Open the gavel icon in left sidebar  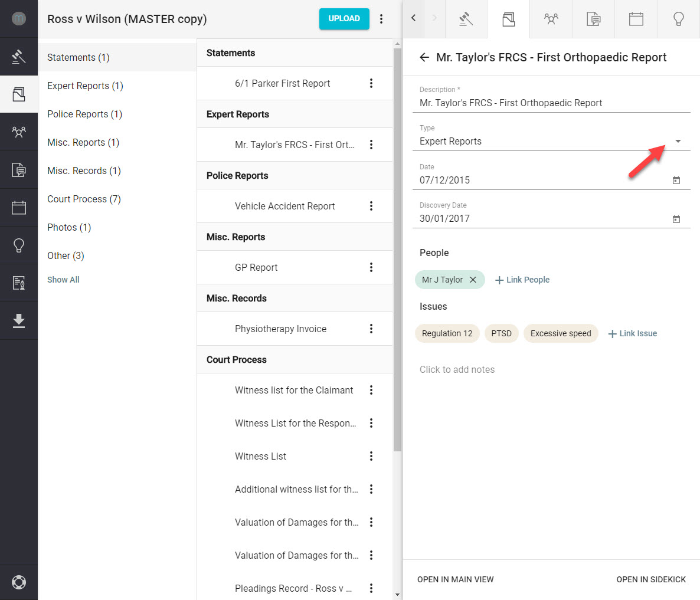18,57
